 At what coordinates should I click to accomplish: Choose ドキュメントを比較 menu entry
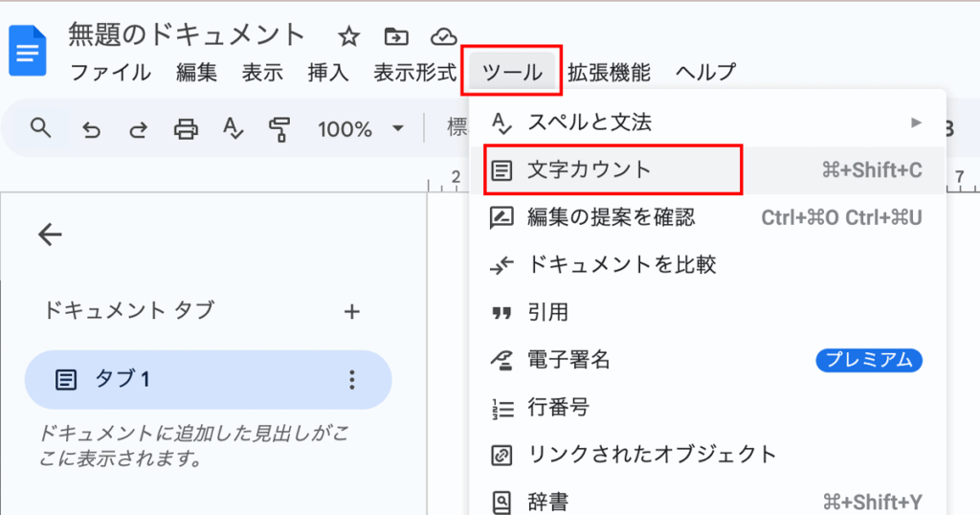pyautogui.click(x=621, y=265)
